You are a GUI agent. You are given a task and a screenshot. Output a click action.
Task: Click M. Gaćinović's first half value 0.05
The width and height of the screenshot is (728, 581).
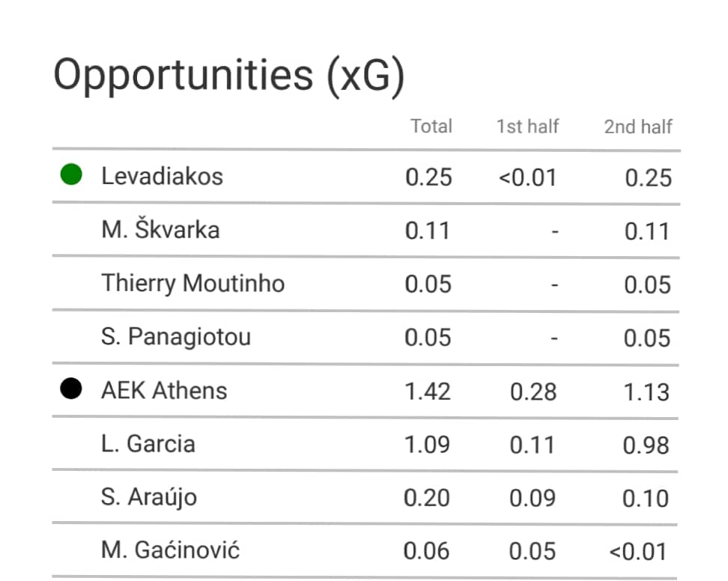pos(532,552)
